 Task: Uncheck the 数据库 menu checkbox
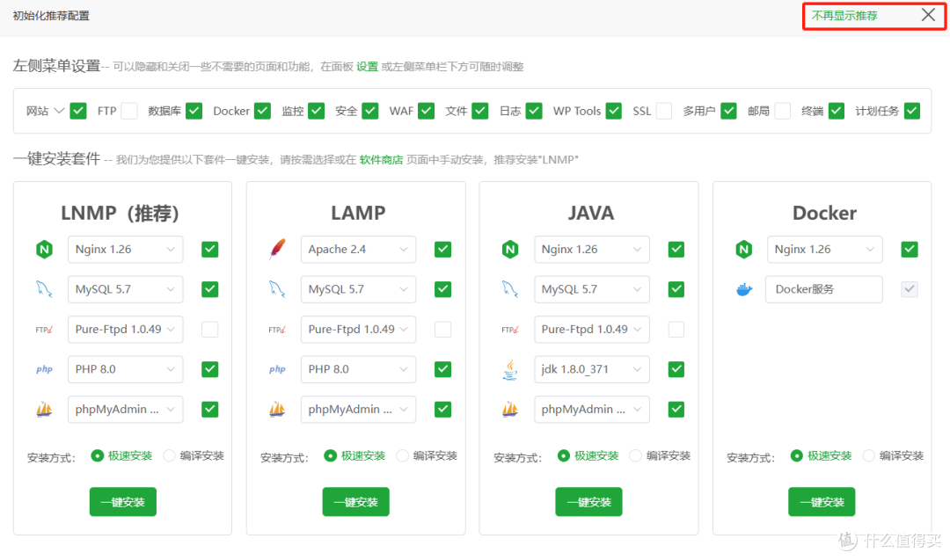coord(194,111)
